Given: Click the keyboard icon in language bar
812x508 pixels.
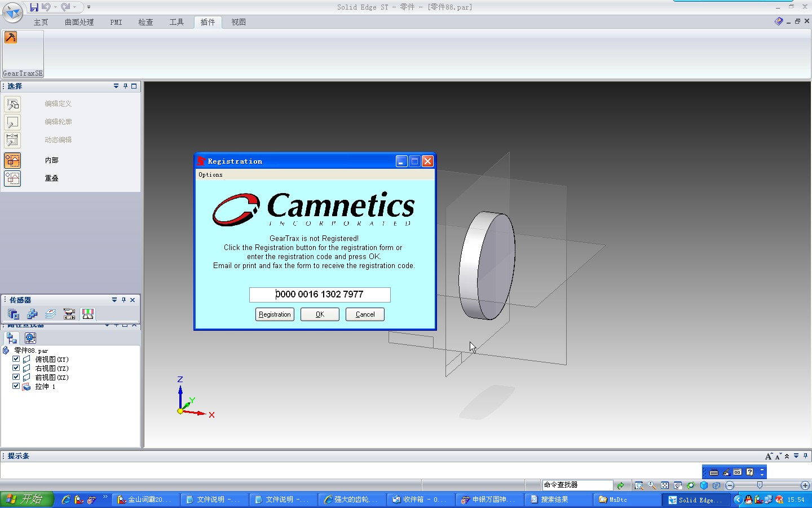Looking at the screenshot, I should point(714,472).
